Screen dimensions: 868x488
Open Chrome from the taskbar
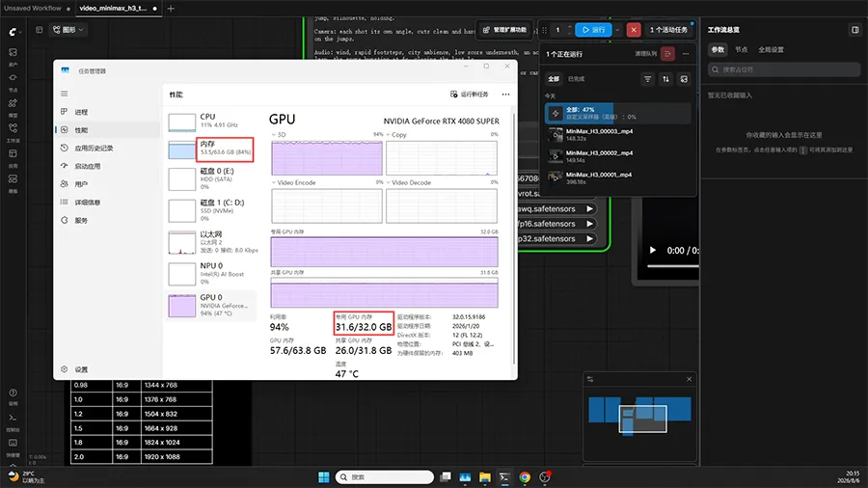525,477
